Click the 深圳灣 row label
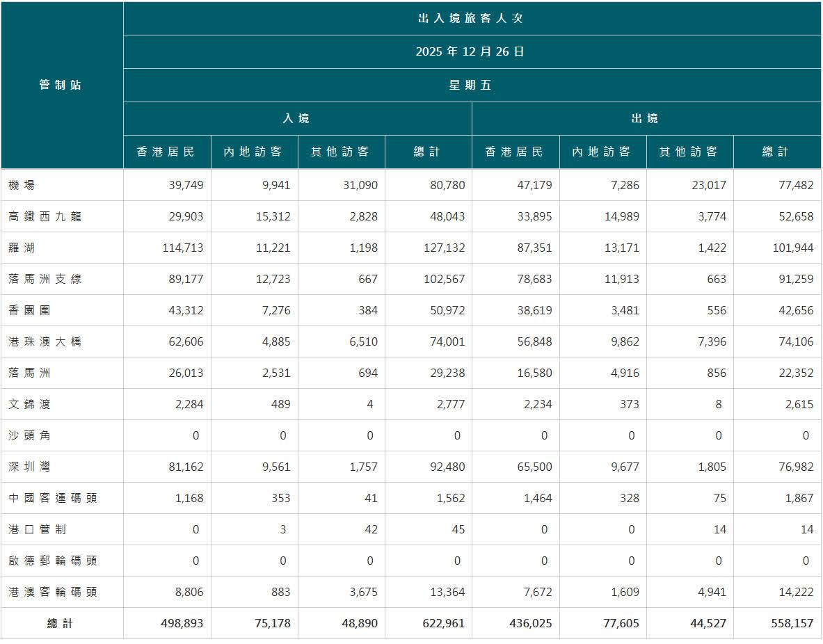This screenshot has width=823, height=644. (29, 467)
